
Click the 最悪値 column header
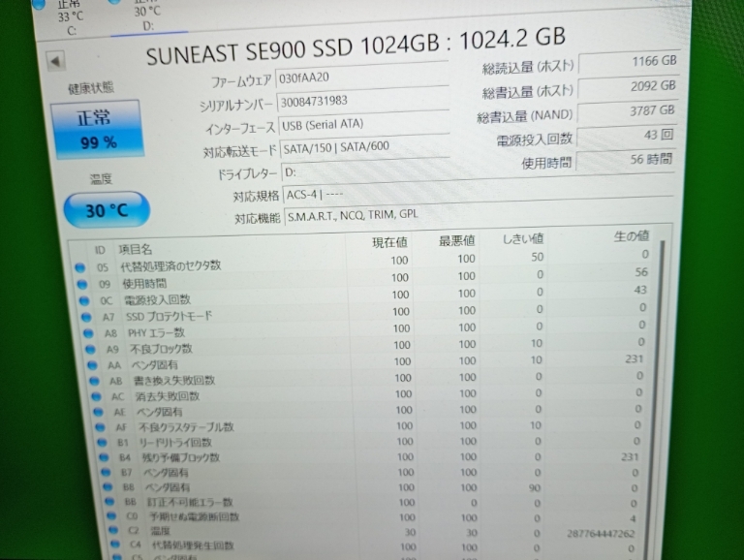[456, 240]
